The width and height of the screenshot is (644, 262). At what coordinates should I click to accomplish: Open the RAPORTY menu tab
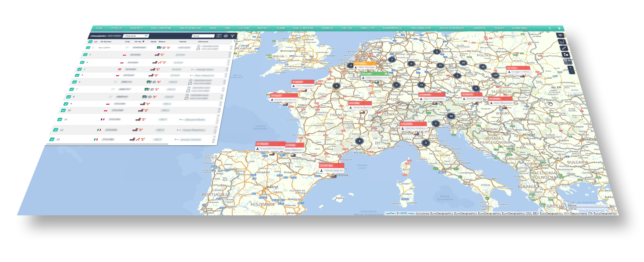click(x=263, y=28)
